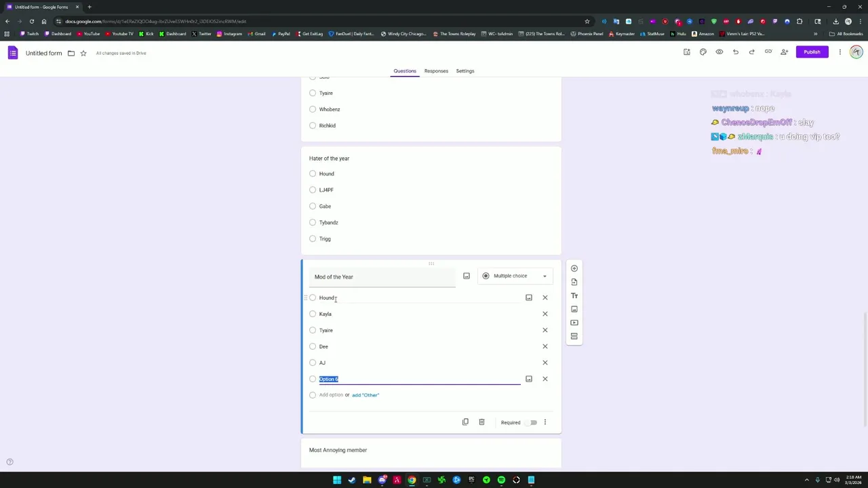Remove the Kayla option

coord(545,314)
